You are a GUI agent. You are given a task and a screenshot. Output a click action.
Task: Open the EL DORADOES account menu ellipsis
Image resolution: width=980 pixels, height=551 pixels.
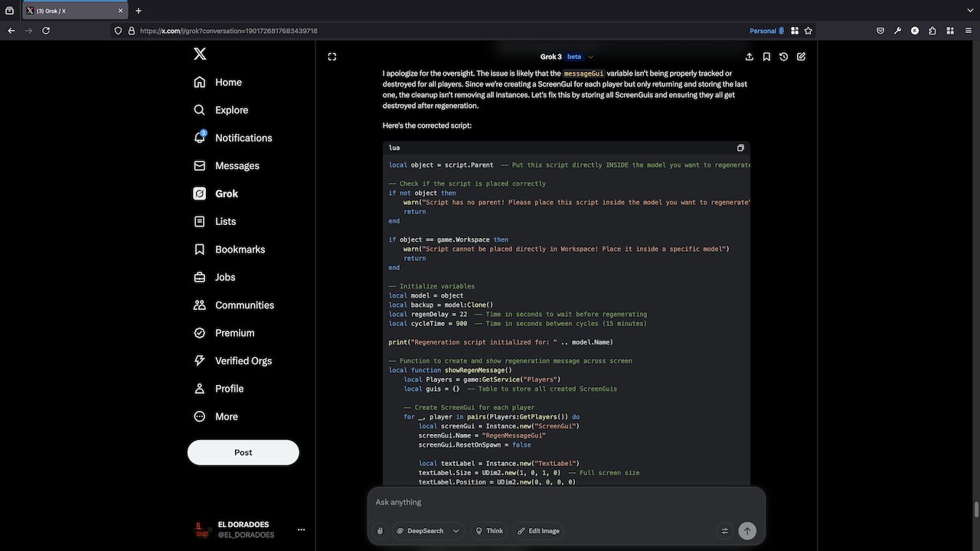tap(301, 530)
